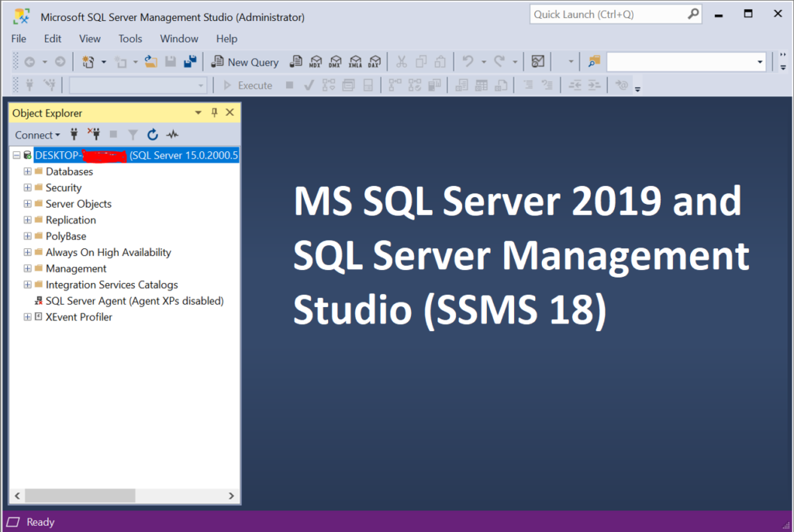Pin the Object Explorer panel
The width and height of the screenshot is (794, 532).
click(214, 112)
